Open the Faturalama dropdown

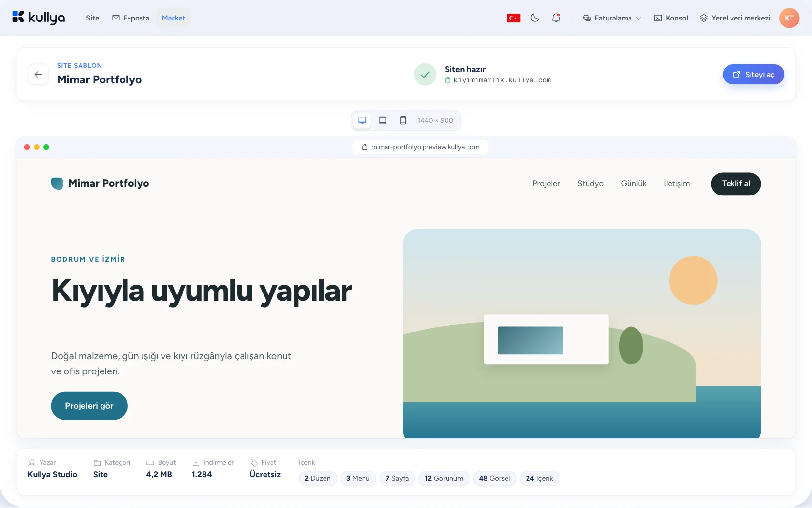pos(612,18)
